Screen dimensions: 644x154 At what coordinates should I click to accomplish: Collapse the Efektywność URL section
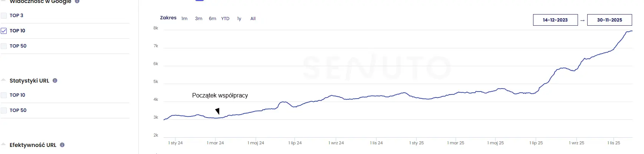pyautogui.click(x=3, y=144)
